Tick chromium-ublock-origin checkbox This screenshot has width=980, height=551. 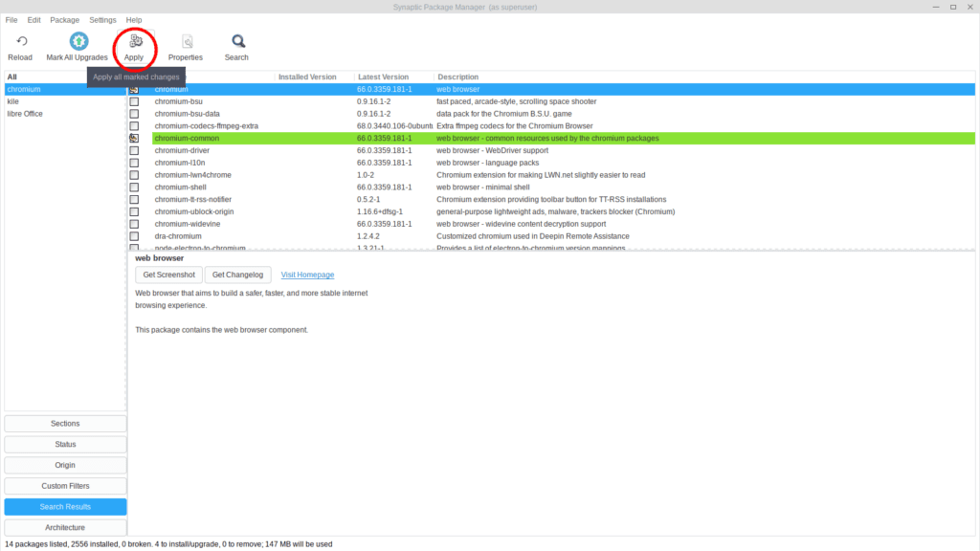point(134,211)
